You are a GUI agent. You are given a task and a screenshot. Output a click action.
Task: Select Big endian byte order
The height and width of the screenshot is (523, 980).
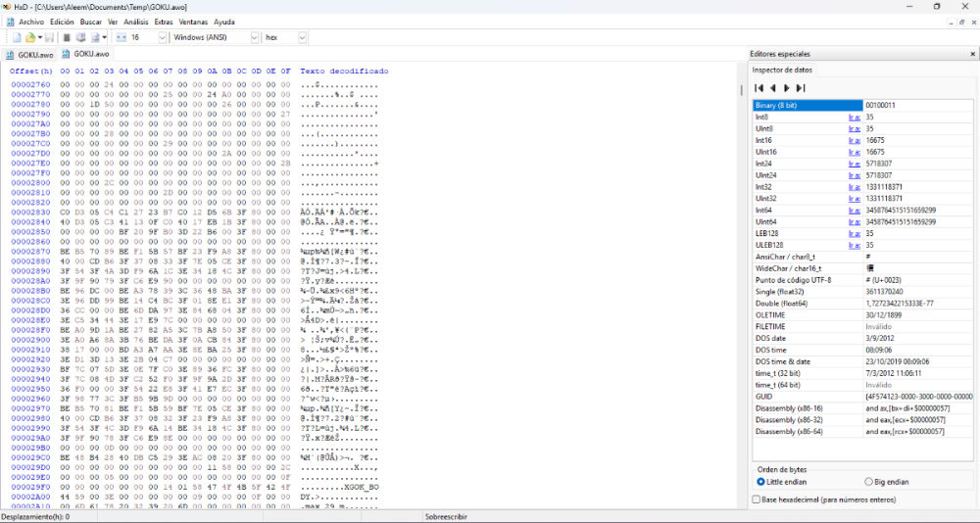(x=869, y=482)
